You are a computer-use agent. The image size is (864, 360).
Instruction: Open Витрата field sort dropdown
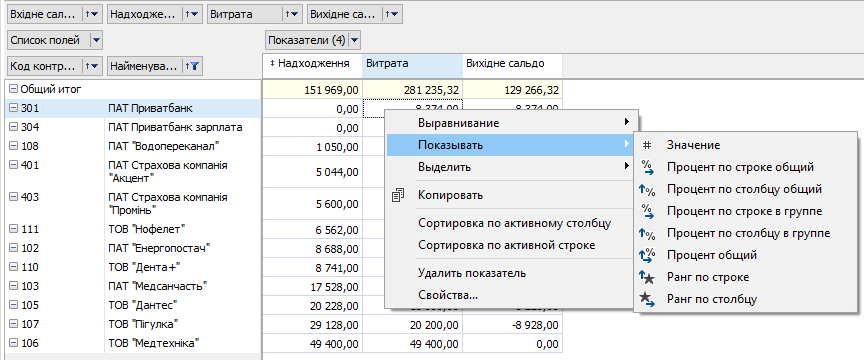coord(292,15)
